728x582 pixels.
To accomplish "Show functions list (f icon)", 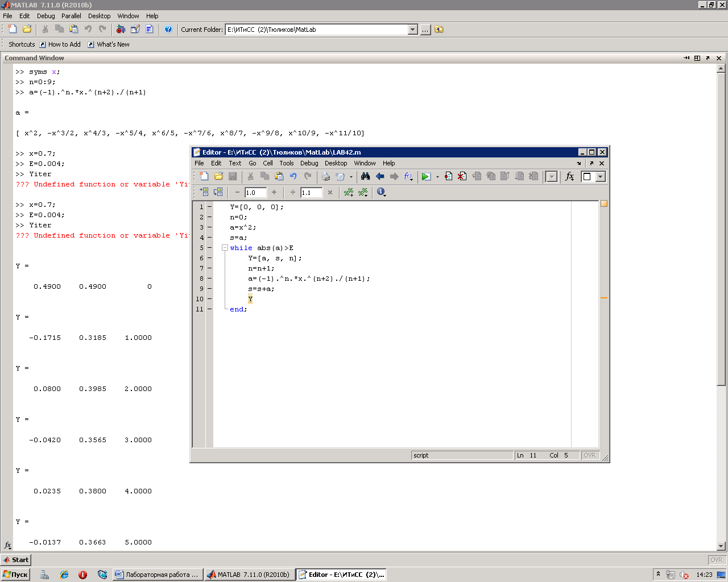I will click(408, 177).
